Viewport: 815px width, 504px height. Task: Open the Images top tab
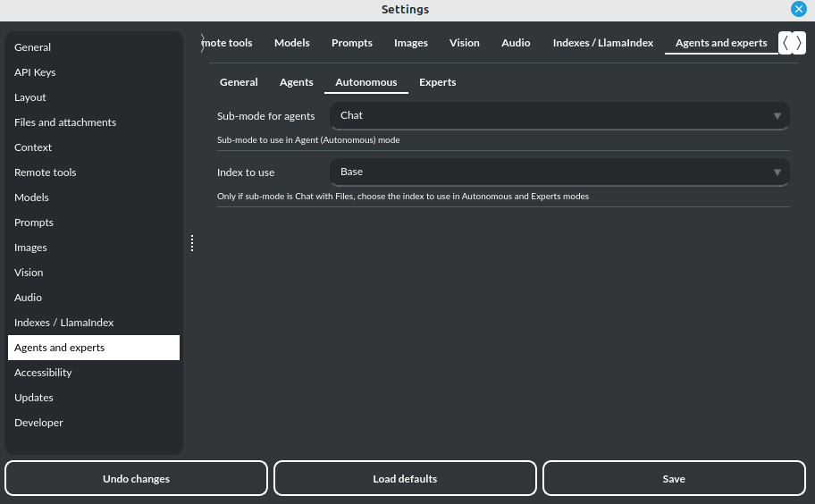tap(410, 43)
